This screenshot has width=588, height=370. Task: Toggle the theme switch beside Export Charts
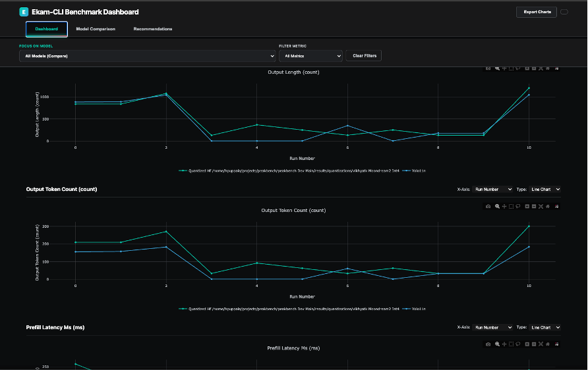click(564, 12)
